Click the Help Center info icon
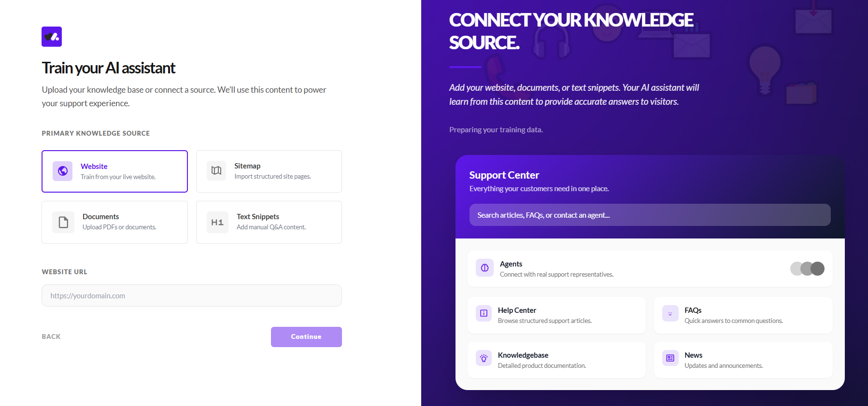This screenshot has height=406, width=868. tap(484, 313)
